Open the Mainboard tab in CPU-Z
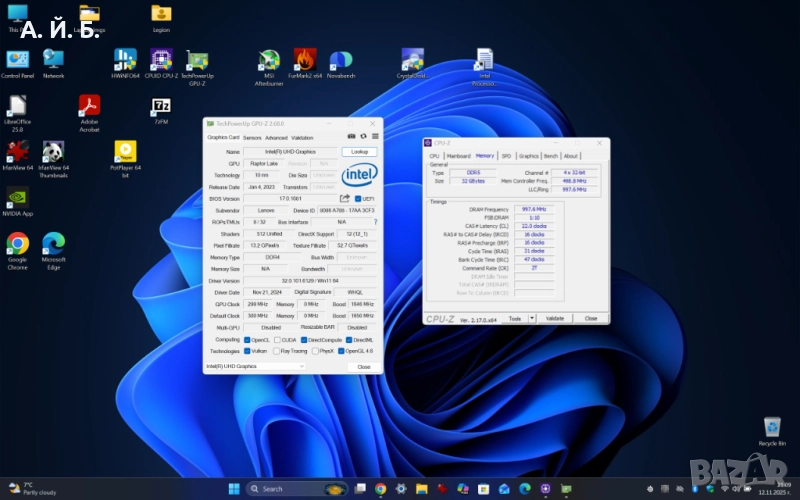800x500 pixels. point(459,156)
